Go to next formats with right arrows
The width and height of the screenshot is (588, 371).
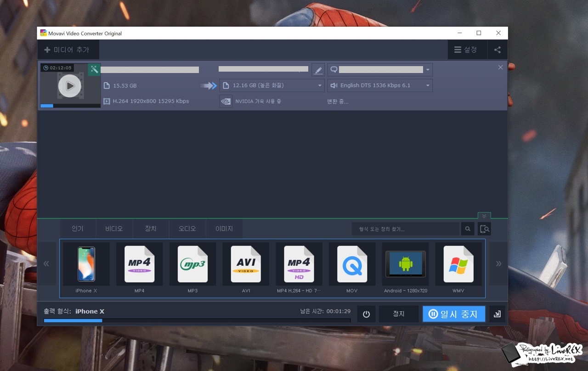click(x=498, y=264)
